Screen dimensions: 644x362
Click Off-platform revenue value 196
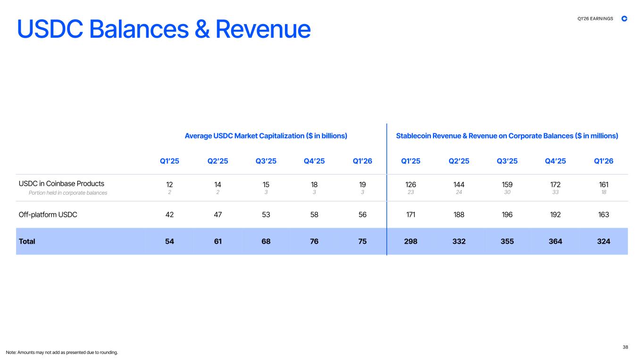[x=507, y=214]
